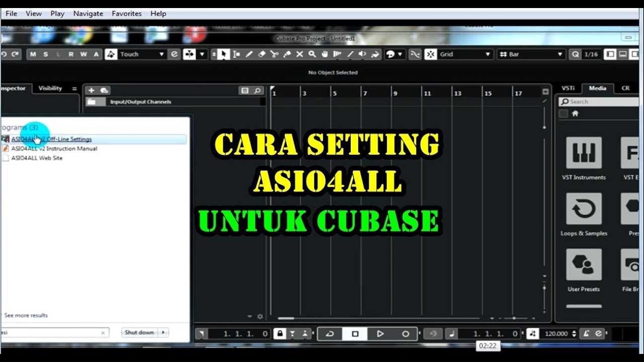Screen dimensions: 644x362
Task: Select the Line tool
Action: tap(350, 54)
